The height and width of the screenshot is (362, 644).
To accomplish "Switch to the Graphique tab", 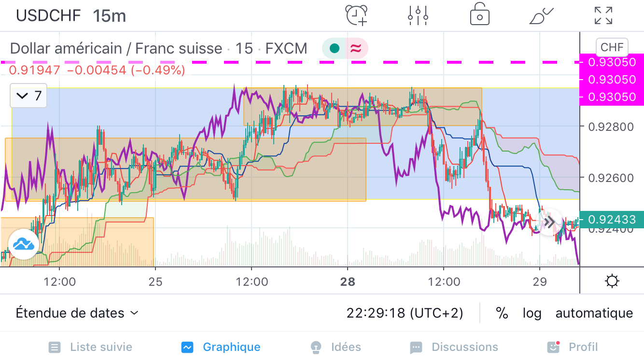I will click(x=221, y=347).
